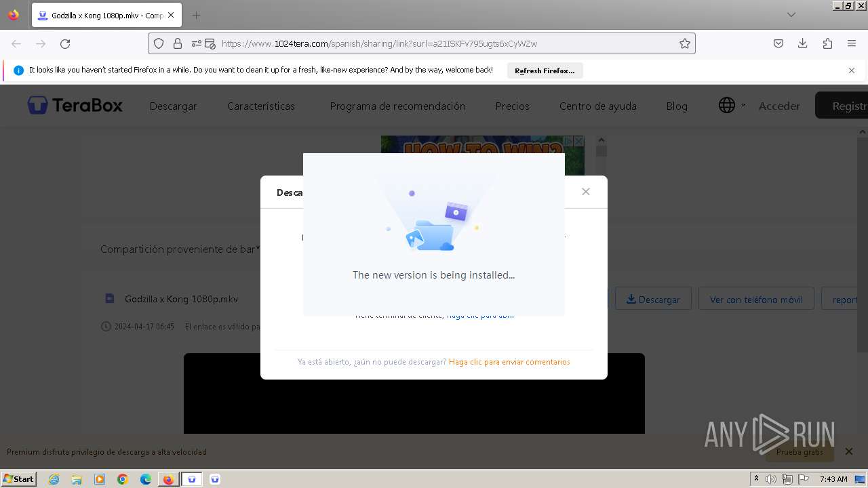Click the volume speaker tray icon
This screenshot has width=868, height=488.
pos(771,479)
